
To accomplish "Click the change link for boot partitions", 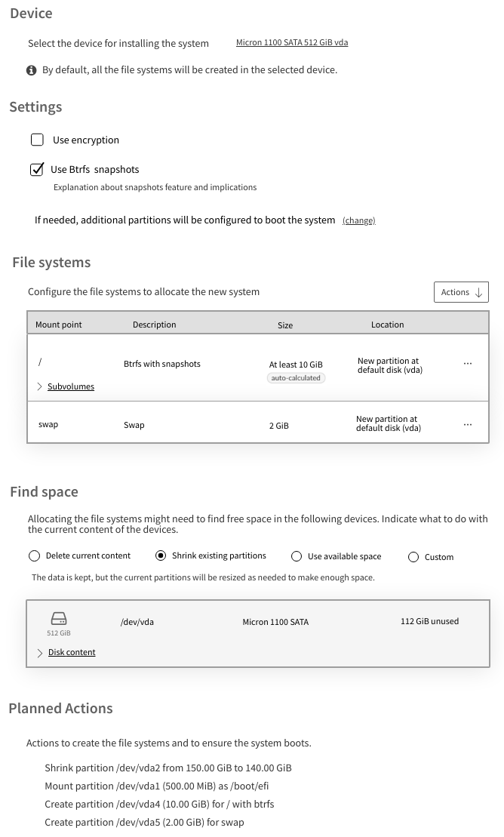I will [358, 220].
